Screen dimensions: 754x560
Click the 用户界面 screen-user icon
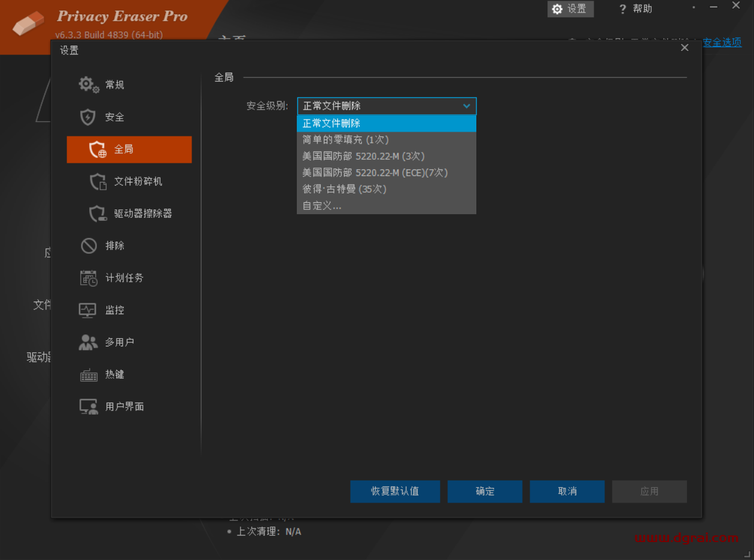pos(89,407)
